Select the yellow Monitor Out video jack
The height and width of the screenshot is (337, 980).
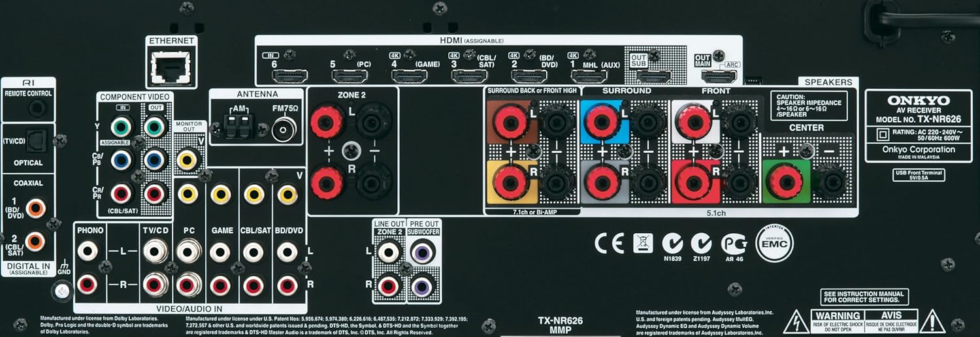pos(188,159)
